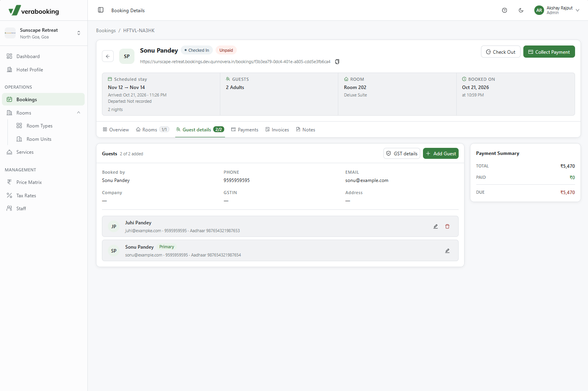This screenshot has height=391, width=588.
Task: Toggle the sidebar panel icon
Action: click(x=101, y=10)
